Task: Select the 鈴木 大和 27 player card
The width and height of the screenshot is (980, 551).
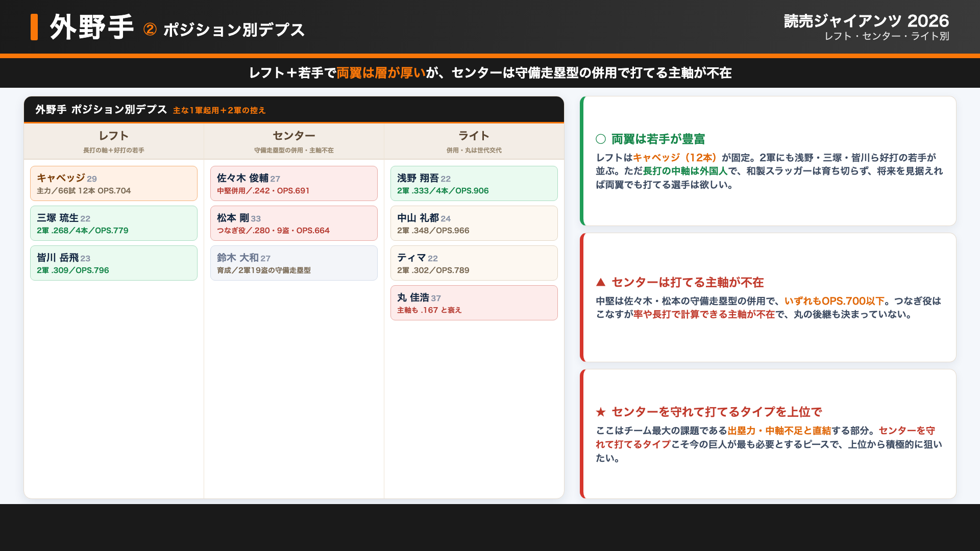Action: (294, 263)
